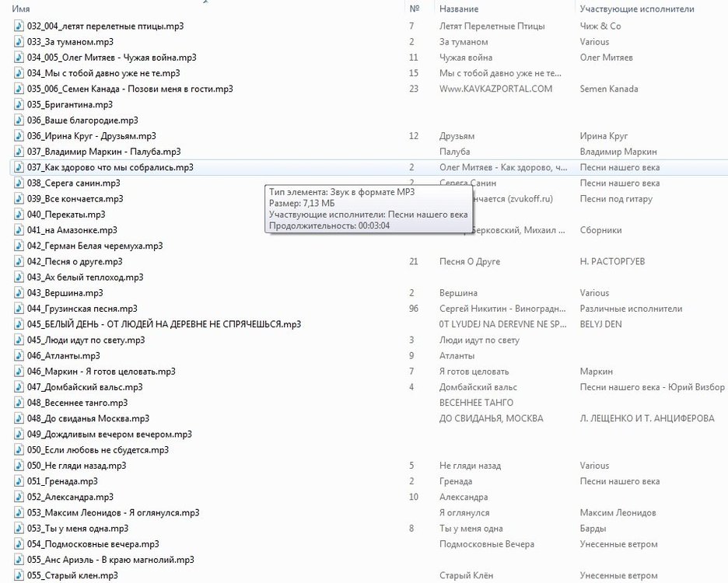This screenshot has height=583, width=728.
Task: Click the mp3 icon of 033_За туманом.mp3
Action: (x=19, y=42)
